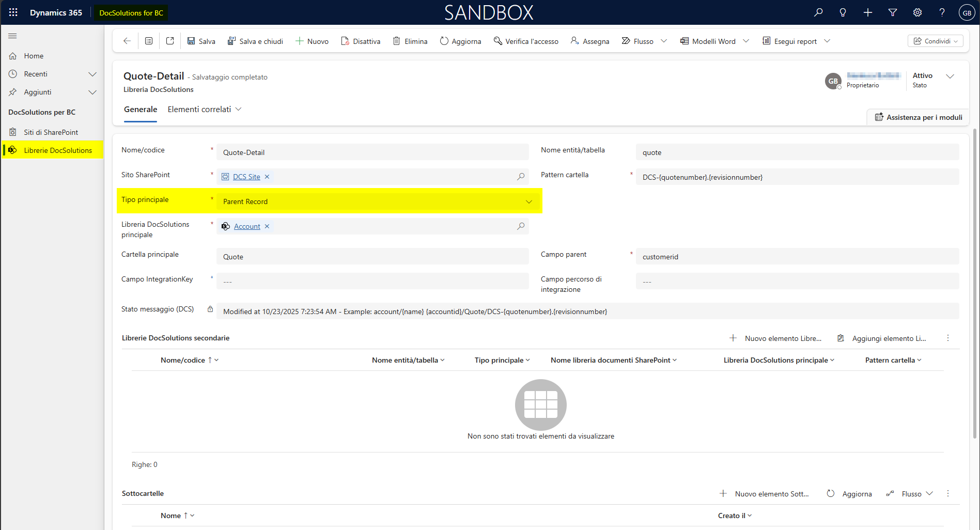The image size is (980, 530).
Task: Select Siti di SharePoint in sidebar
Action: 51,132
